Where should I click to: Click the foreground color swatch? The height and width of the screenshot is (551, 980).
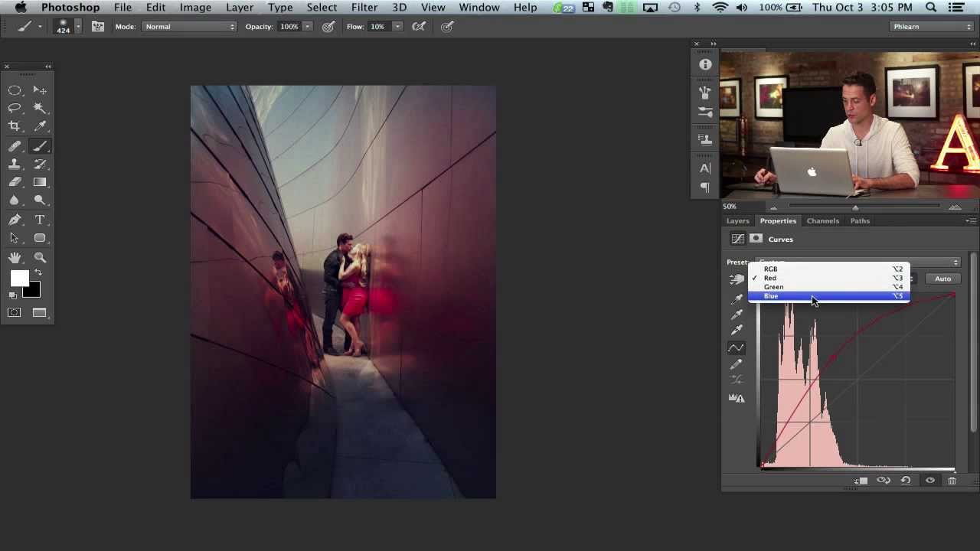coord(18,279)
